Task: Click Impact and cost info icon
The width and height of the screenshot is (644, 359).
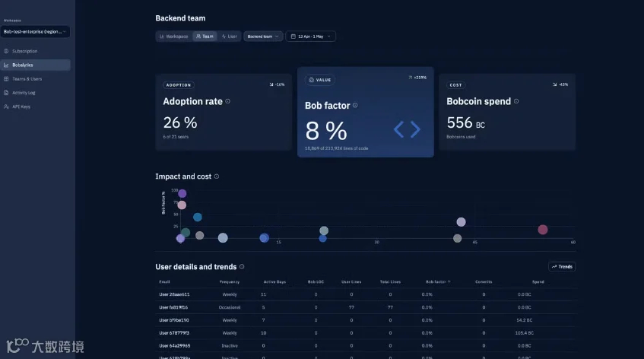Action: coord(217,176)
